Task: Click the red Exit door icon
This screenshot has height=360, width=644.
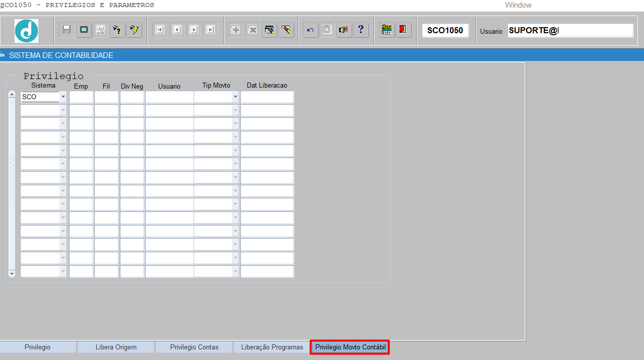Action: click(404, 30)
